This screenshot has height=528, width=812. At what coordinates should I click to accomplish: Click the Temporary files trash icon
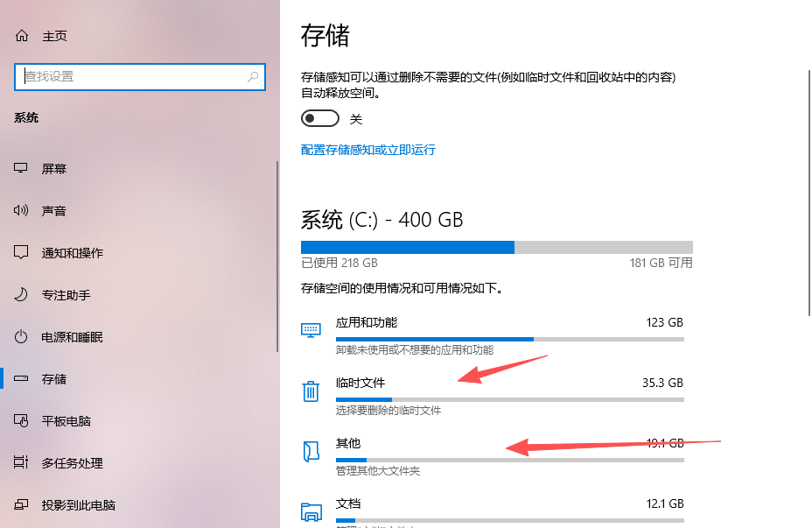tap(311, 391)
